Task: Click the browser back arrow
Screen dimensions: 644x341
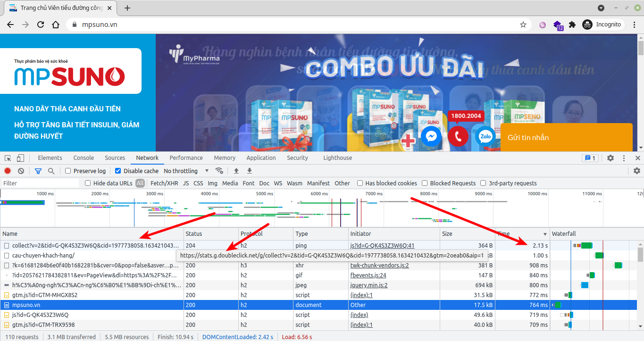Action: pos(10,25)
